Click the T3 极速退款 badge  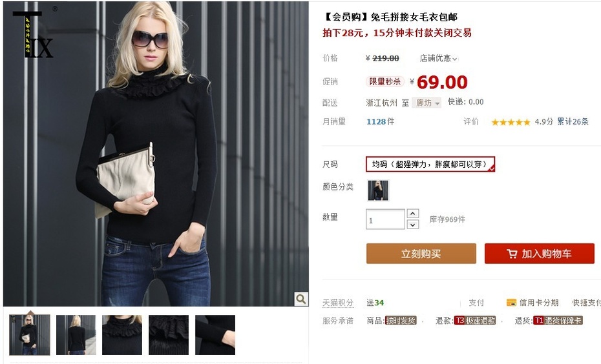click(x=475, y=320)
